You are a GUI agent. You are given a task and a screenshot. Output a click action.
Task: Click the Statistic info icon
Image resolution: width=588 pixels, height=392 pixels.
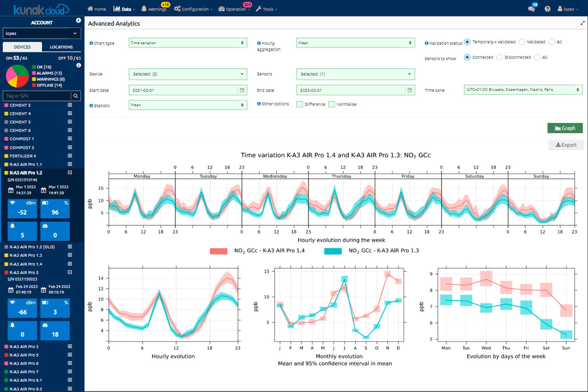(x=91, y=106)
